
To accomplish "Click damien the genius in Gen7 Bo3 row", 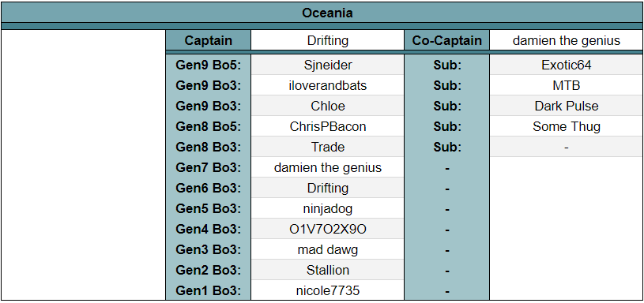I will [x=328, y=167].
